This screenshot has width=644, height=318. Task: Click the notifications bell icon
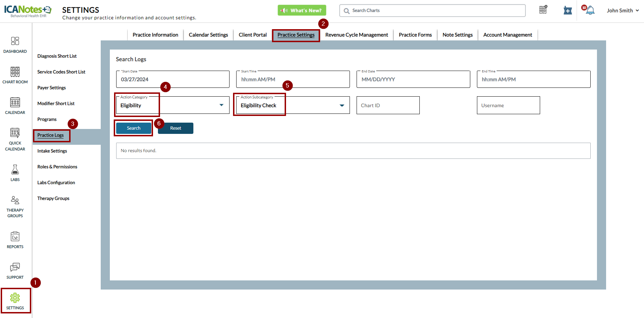[590, 11]
